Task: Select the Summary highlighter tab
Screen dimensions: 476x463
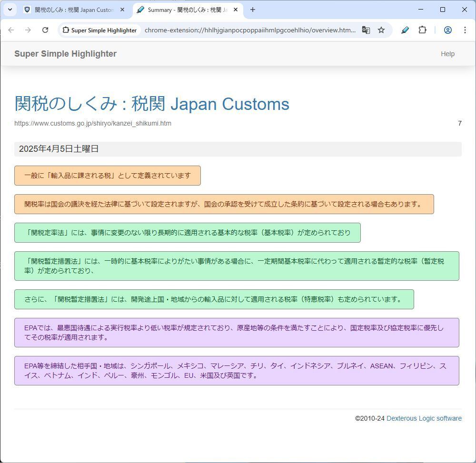Action: tap(187, 10)
